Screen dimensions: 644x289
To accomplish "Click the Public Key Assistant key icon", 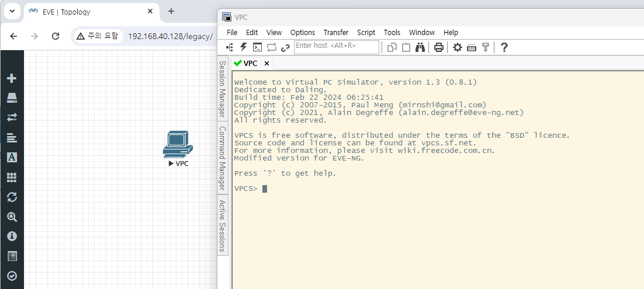I will [x=485, y=47].
